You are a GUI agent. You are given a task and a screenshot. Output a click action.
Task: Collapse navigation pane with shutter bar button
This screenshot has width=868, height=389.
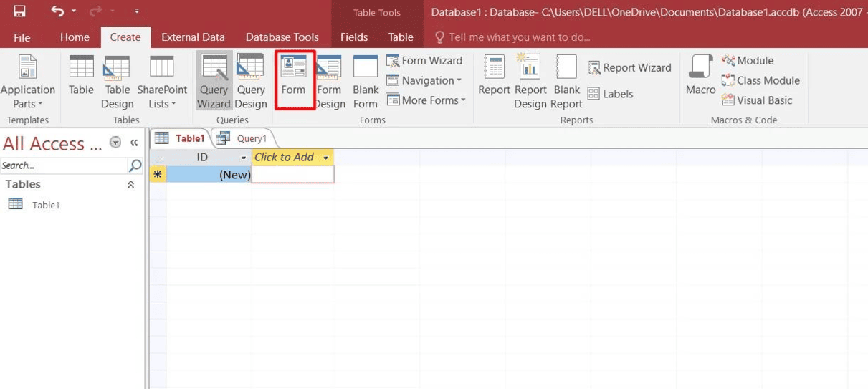click(134, 143)
